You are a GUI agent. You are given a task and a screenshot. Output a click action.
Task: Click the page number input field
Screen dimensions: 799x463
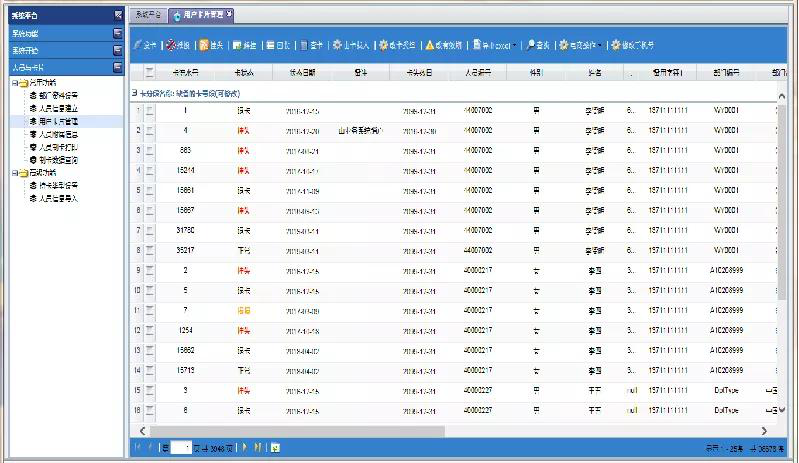pos(180,447)
